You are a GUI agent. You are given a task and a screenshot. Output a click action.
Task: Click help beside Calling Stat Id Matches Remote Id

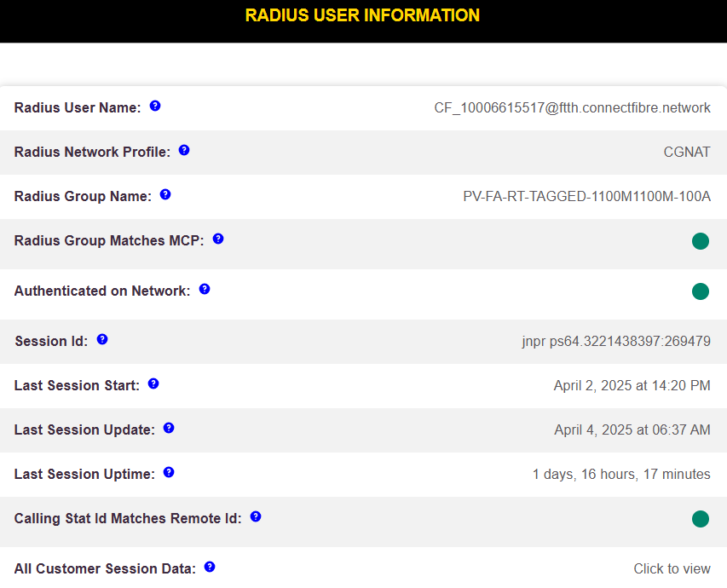[255, 516]
